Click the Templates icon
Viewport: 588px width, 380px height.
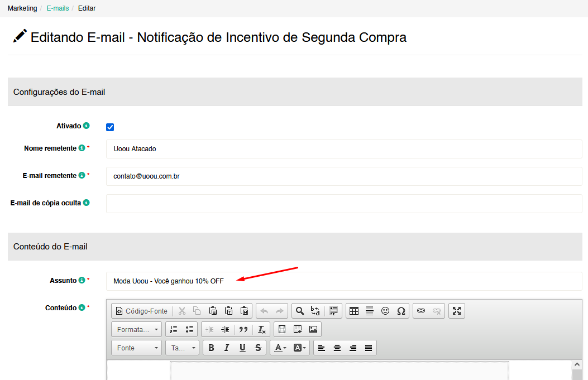[298, 329]
